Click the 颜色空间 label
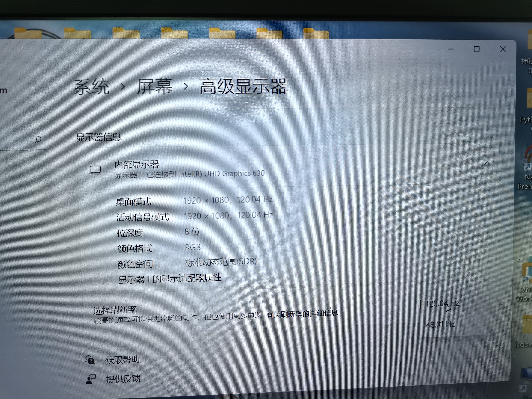The height and width of the screenshot is (399, 532). click(135, 264)
